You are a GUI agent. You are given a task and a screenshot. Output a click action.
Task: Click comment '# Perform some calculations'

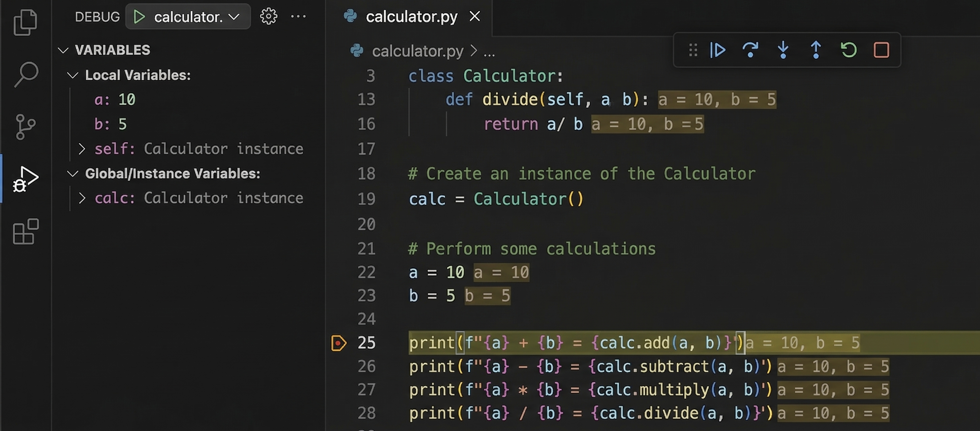pyautogui.click(x=532, y=249)
